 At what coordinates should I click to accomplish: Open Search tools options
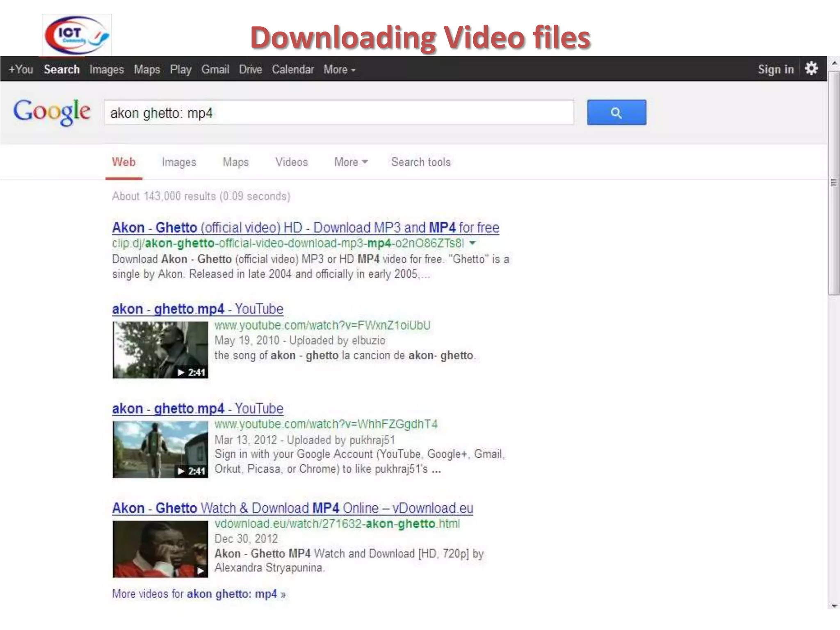421,162
